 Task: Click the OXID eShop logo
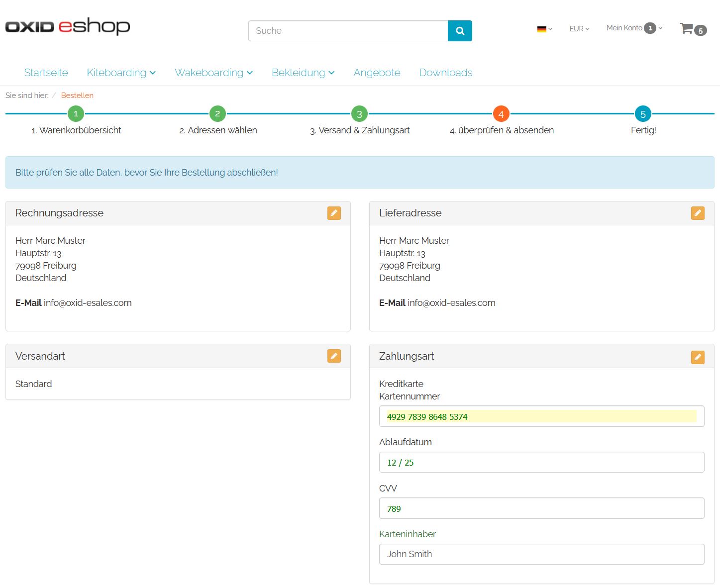coord(68,26)
